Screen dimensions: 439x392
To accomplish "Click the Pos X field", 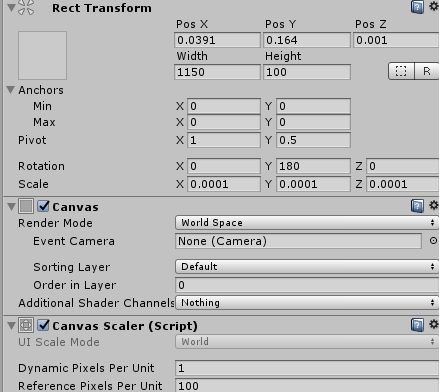I will click(x=217, y=40).
